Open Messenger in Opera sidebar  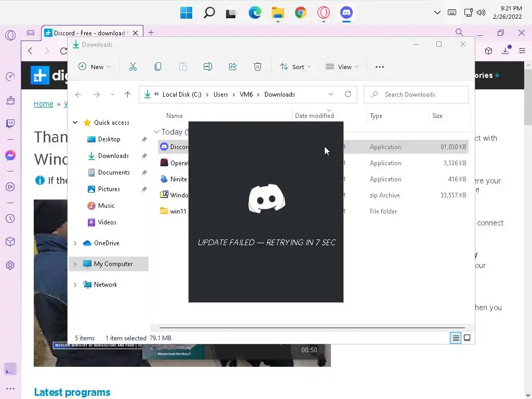10,155
